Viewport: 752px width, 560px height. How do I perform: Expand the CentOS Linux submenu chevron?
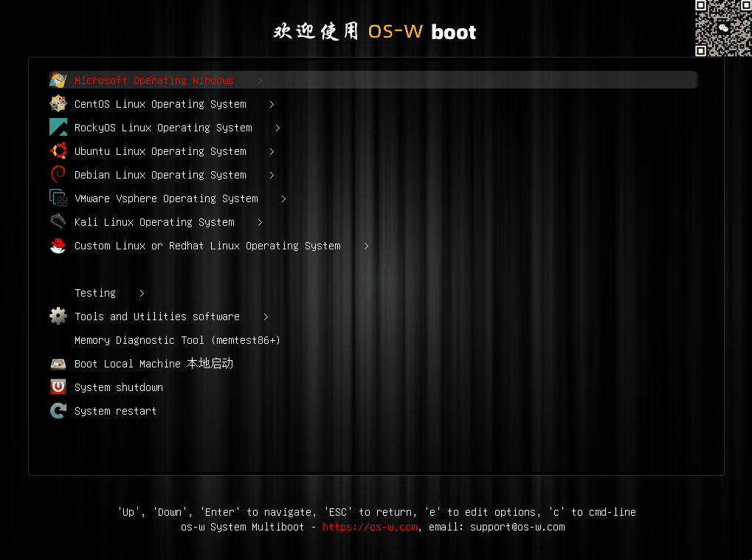point(272,104)
